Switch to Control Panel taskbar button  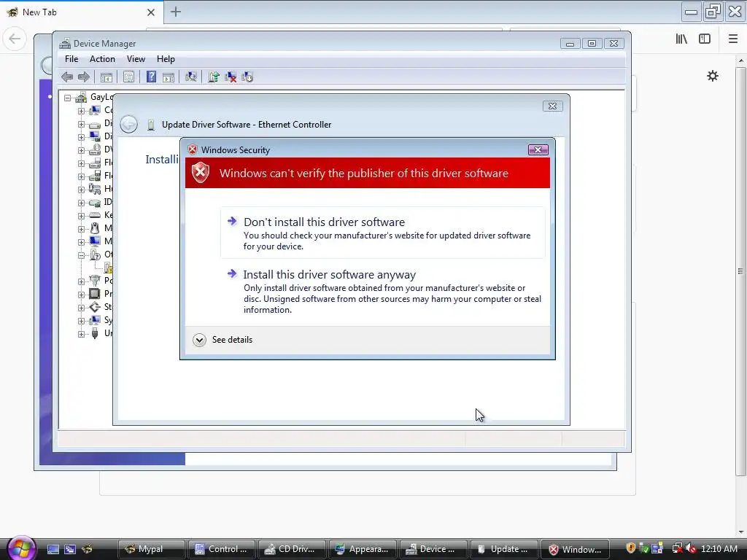tap(222, 549)
